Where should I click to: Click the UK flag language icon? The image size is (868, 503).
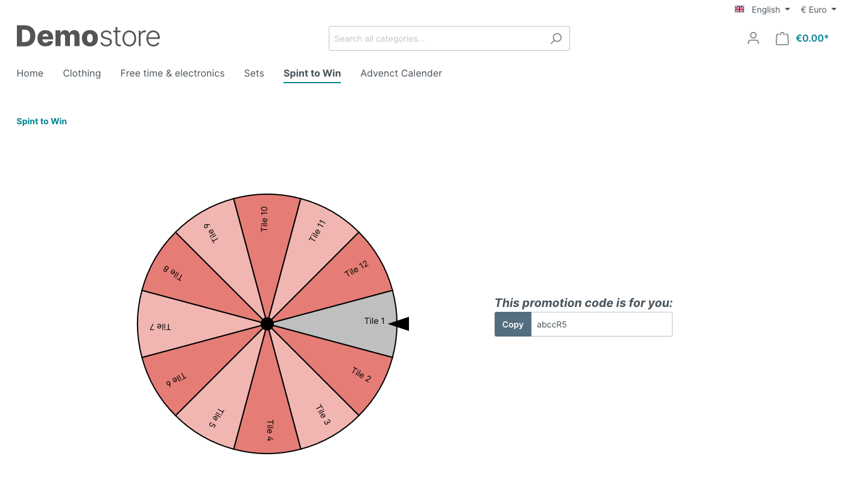click(740, 9)
